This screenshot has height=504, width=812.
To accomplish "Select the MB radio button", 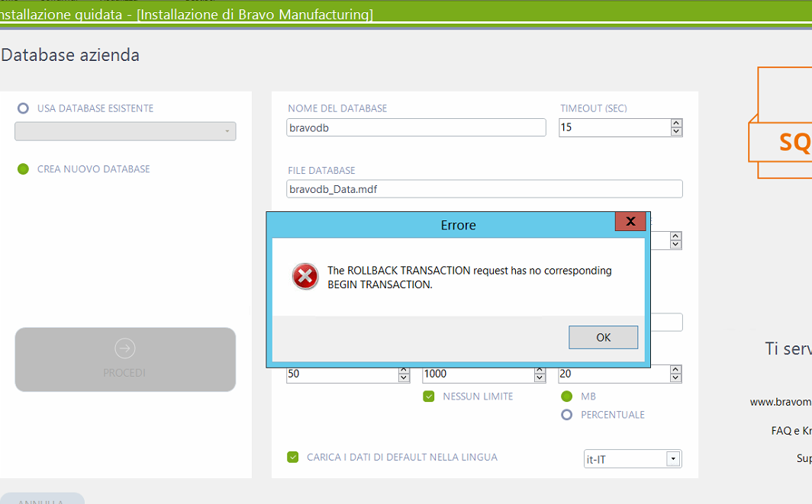I will pyautogui.click(x=566, y=396).
